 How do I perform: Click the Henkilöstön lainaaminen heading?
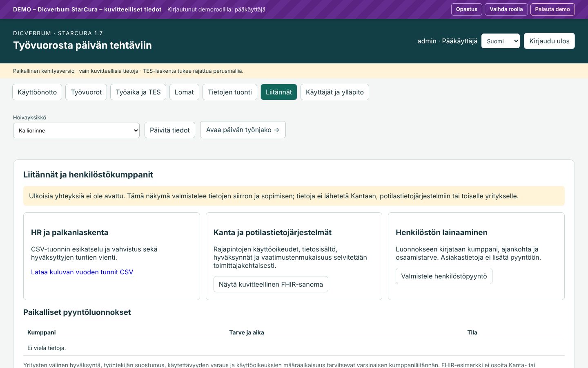441,232
